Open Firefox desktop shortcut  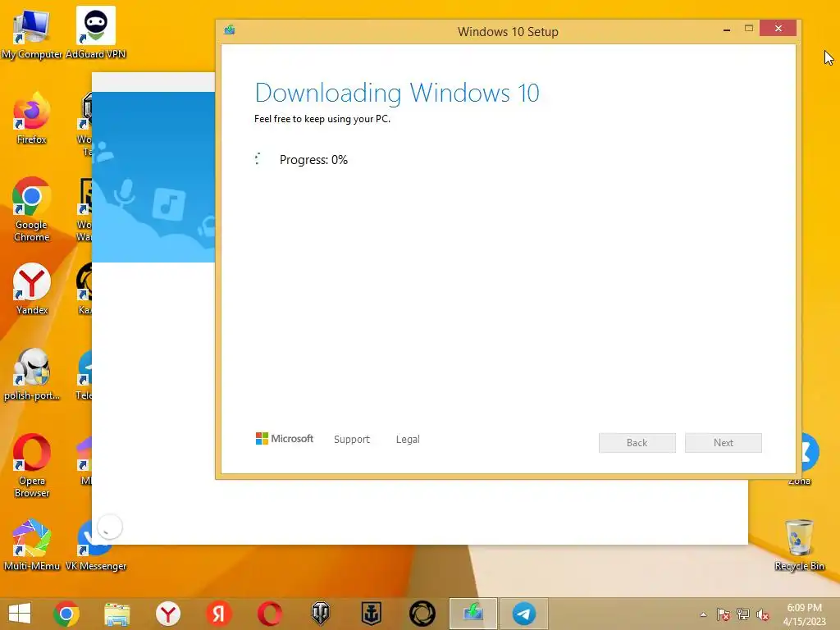(32, 119)
